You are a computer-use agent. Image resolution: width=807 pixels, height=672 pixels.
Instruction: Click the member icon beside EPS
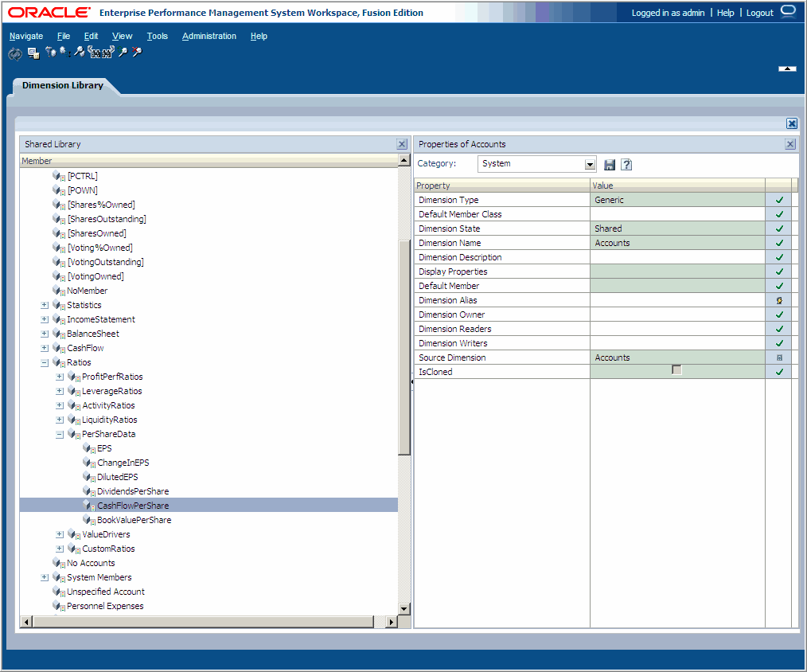(x=89, y=448)
